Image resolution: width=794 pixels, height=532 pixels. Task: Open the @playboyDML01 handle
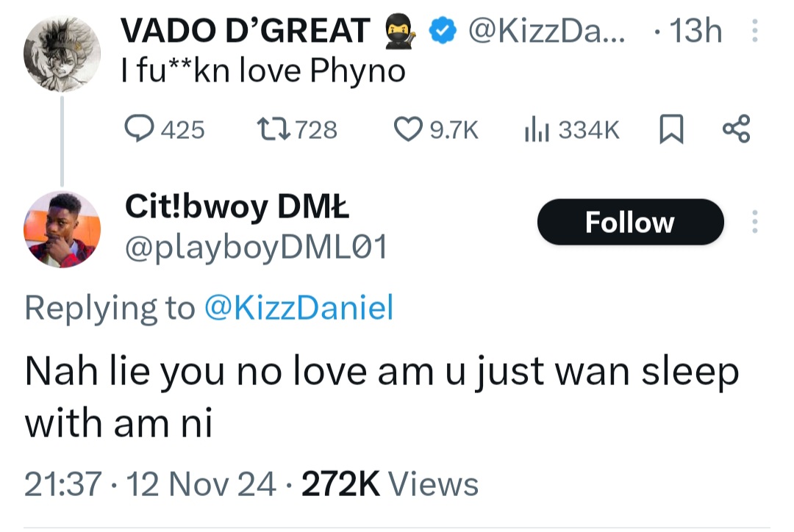(256, 248)
